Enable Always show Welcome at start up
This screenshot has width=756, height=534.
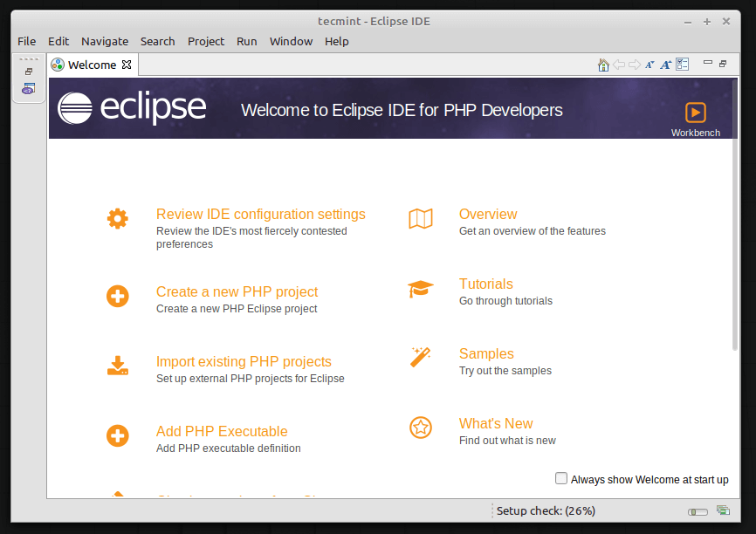561,478
